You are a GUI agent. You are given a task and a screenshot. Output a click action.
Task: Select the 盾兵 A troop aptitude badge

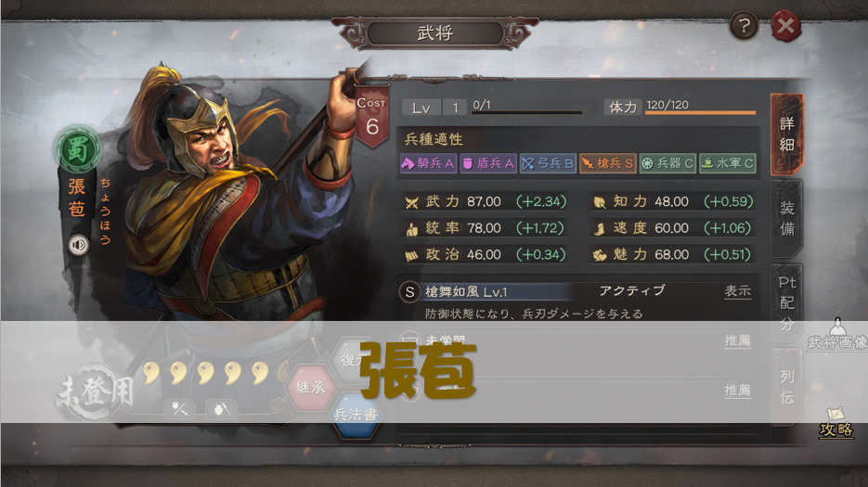487,163
